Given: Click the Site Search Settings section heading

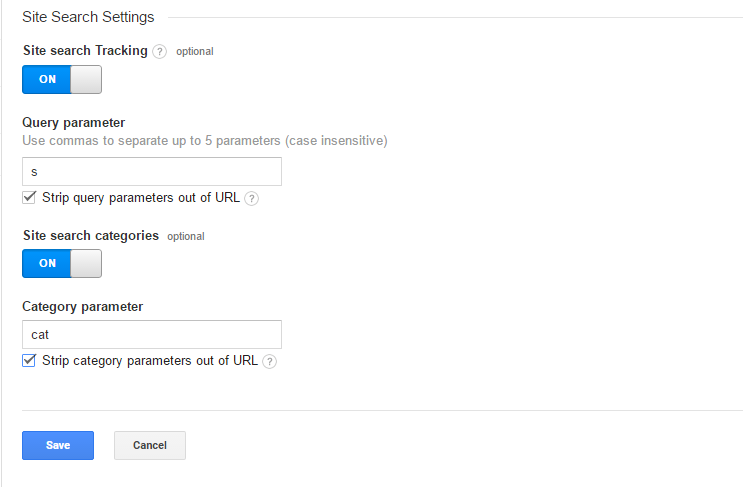Looking at the screenshot, I should pyautogui.click(x=88, y=17).
